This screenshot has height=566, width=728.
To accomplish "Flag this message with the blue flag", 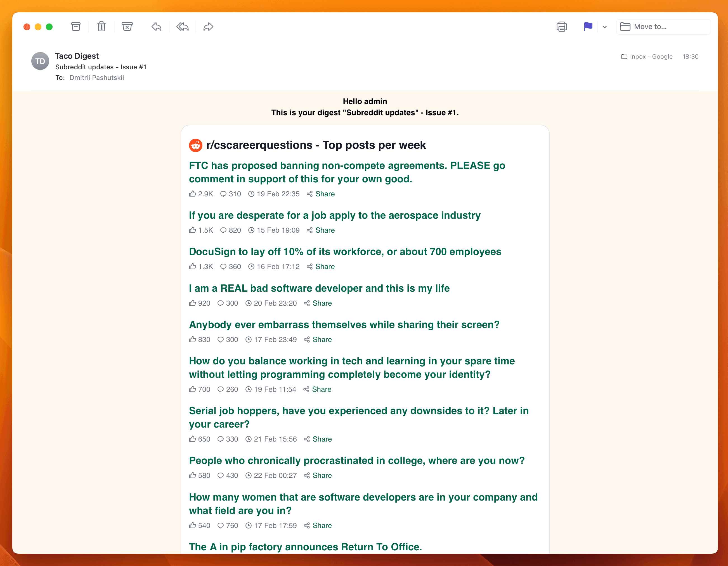I will click(588, 26).
